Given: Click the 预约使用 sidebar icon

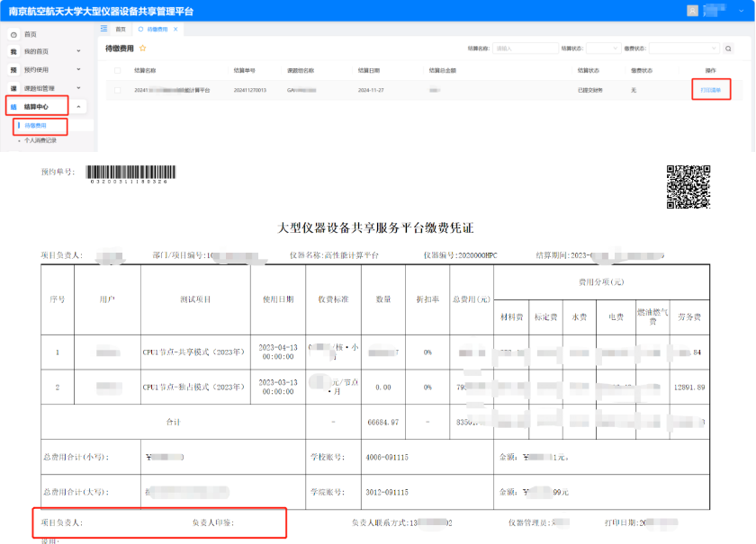Looking at the screenshot, I should tap(13, 69).
